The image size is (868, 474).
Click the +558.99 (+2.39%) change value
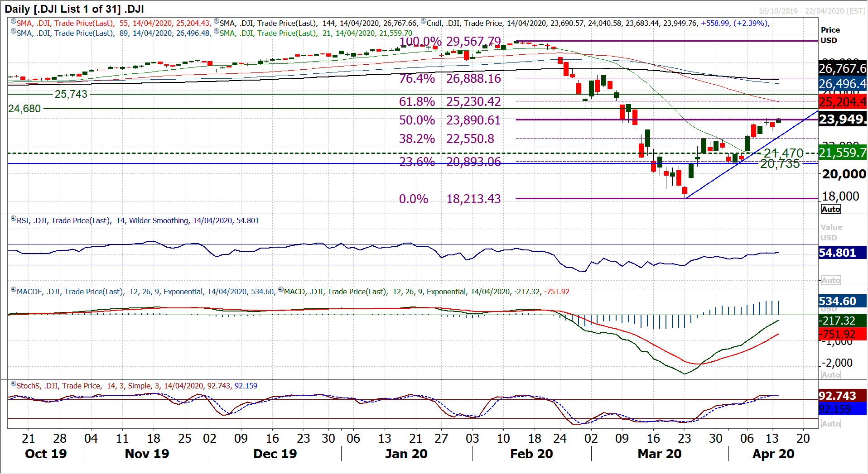point(734,23)
